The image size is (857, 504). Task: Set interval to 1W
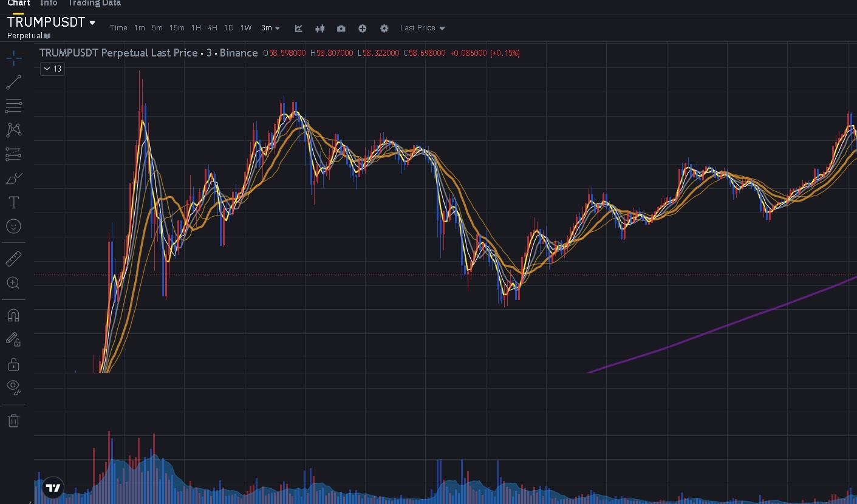246,28
